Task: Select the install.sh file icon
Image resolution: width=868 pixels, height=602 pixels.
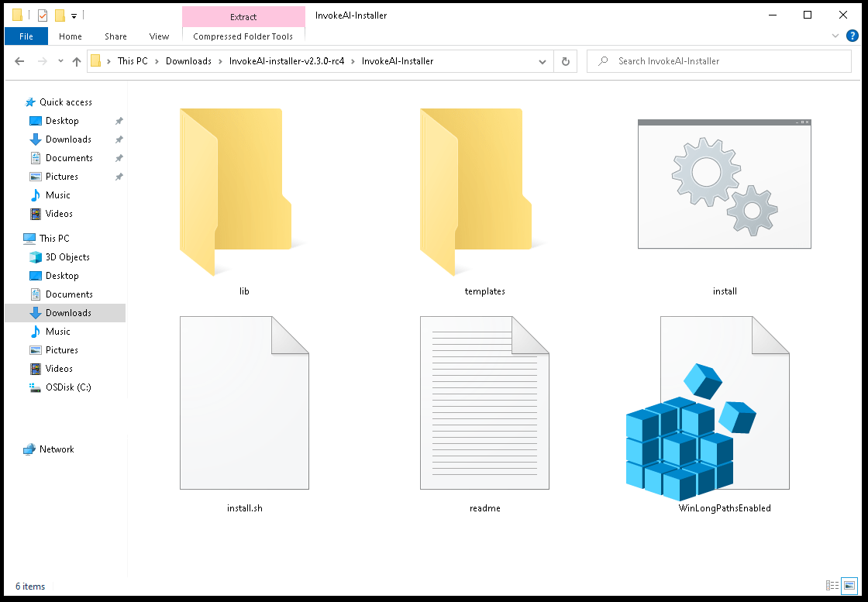Action: 244,403
